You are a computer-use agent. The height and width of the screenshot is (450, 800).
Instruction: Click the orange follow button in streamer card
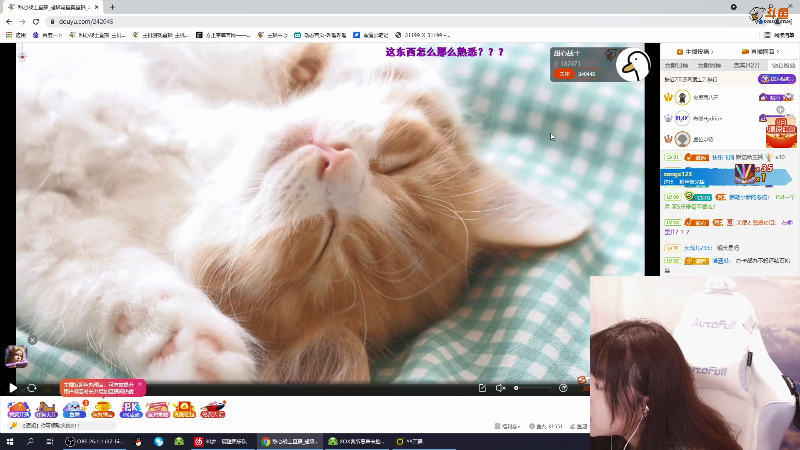pyautogui.click(x=564, y=74)
